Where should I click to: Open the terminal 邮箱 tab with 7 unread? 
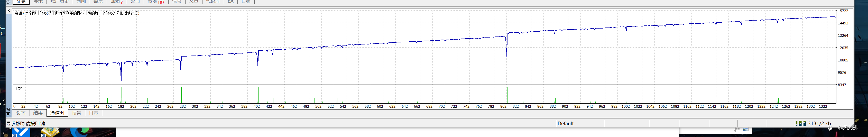point(117,2)
